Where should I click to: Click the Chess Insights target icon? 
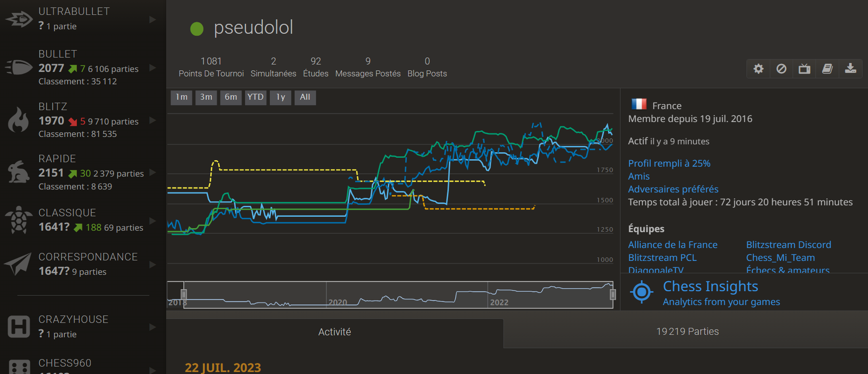click(641, 292)
